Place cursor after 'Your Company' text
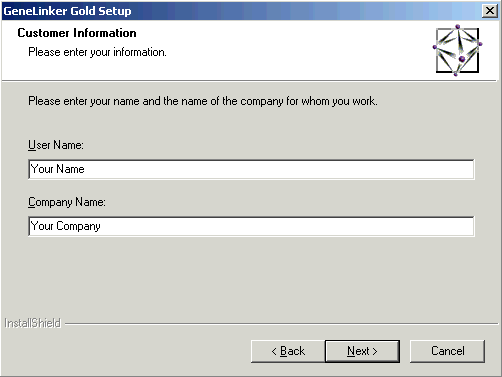Viewport: 502px width, 377px height. pos(102,226)
